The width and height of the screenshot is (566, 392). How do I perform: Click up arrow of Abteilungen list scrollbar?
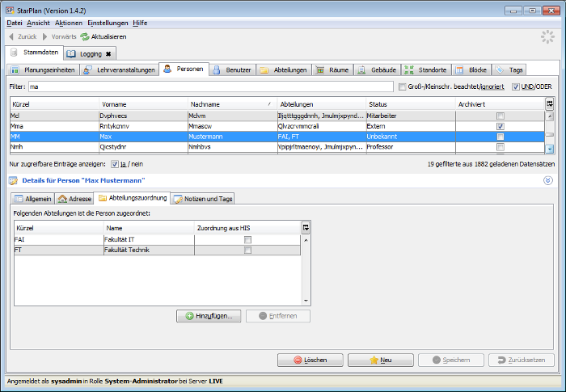tap(306, 240)
